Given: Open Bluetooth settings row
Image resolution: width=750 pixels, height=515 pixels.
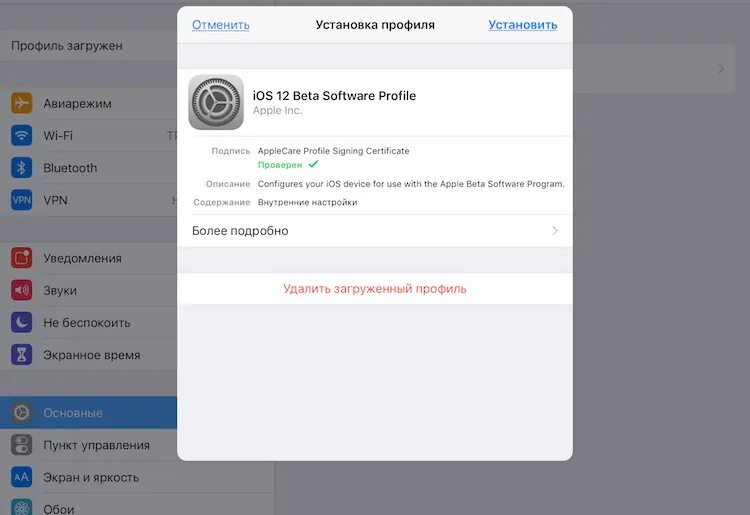Looking at the screenshot, I should (88, 168).
